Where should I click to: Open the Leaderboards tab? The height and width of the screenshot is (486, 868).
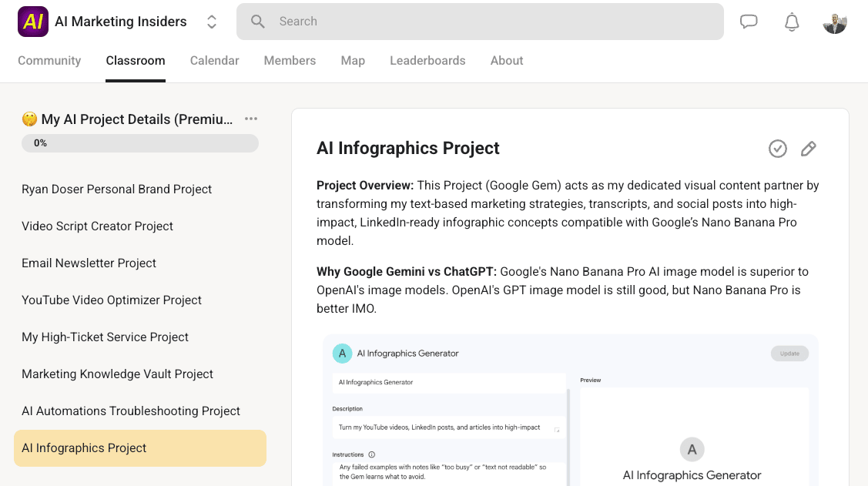427,61
